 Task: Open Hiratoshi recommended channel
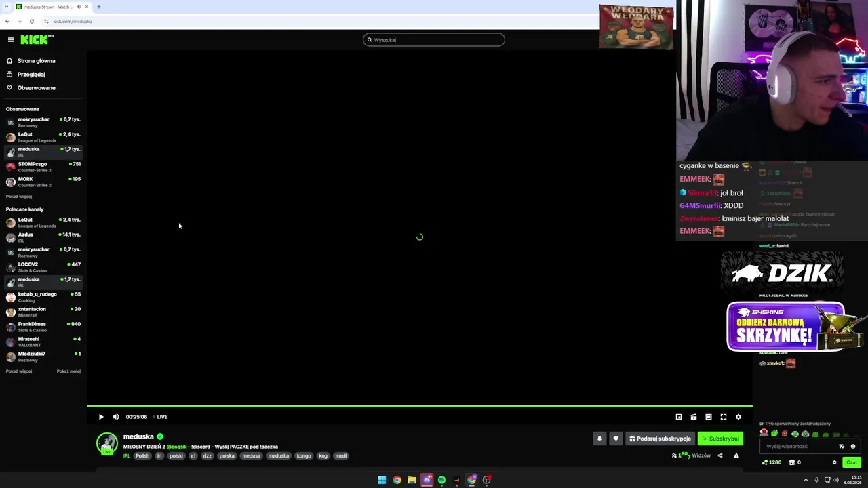[43, 342]
